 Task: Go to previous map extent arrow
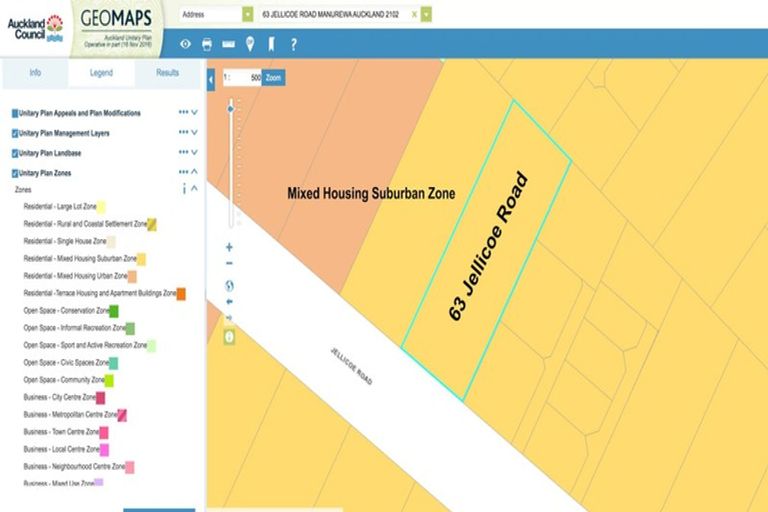229,301
